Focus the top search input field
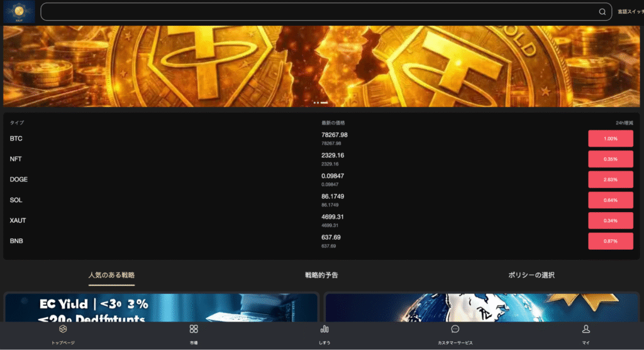The width and height of the screenshot is (644, 350). click(x=314, y=12)
